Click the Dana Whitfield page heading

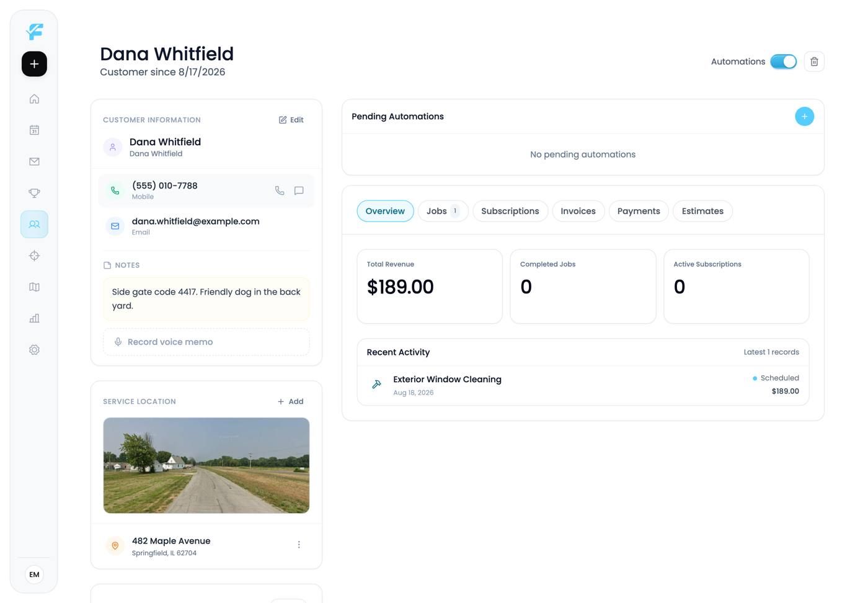[167, 54]
